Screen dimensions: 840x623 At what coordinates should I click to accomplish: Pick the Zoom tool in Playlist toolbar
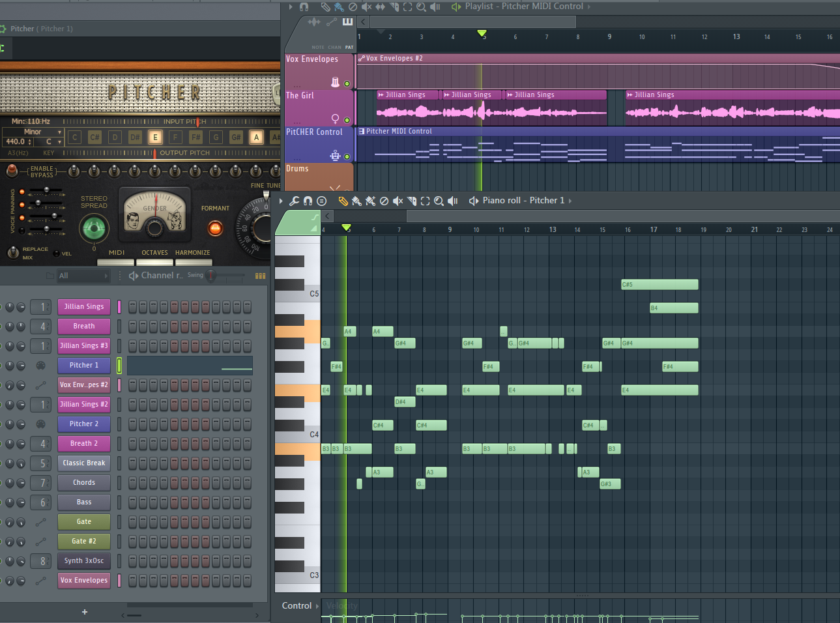tap(421, 7)
